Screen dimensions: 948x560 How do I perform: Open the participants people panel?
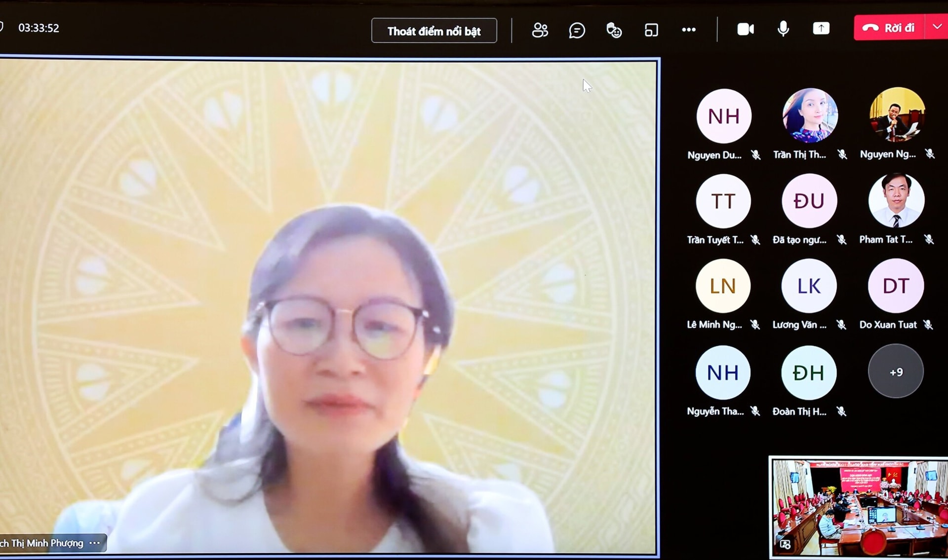click(540, 30)
